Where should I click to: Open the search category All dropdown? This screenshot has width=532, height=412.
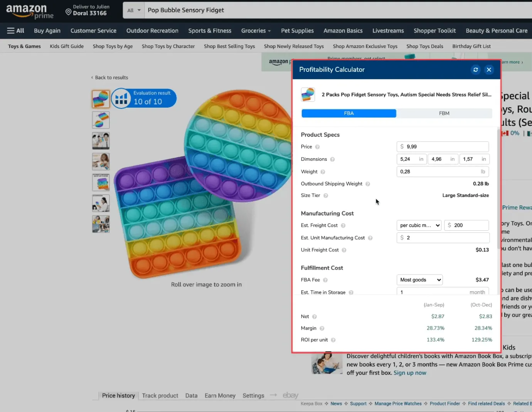[x=134, y=10]
